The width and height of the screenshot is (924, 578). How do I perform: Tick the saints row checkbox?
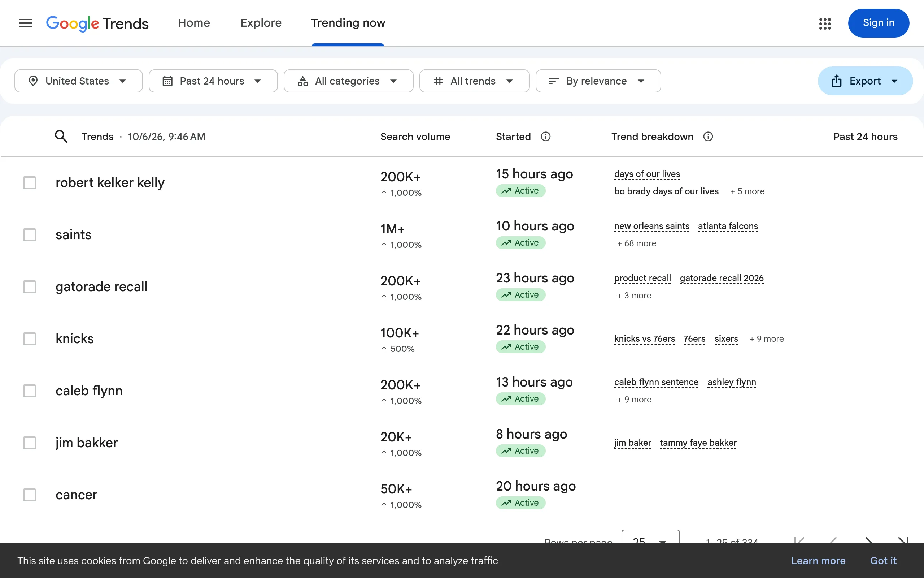[x=29, y=235]
